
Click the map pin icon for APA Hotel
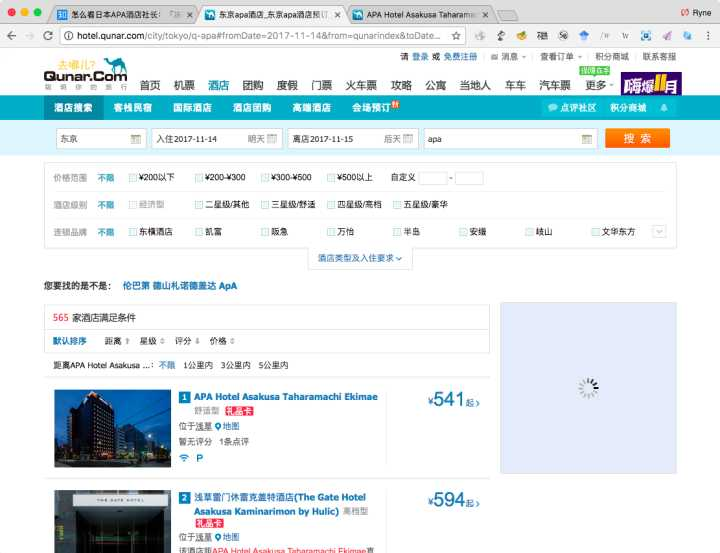tap(219, 426)
